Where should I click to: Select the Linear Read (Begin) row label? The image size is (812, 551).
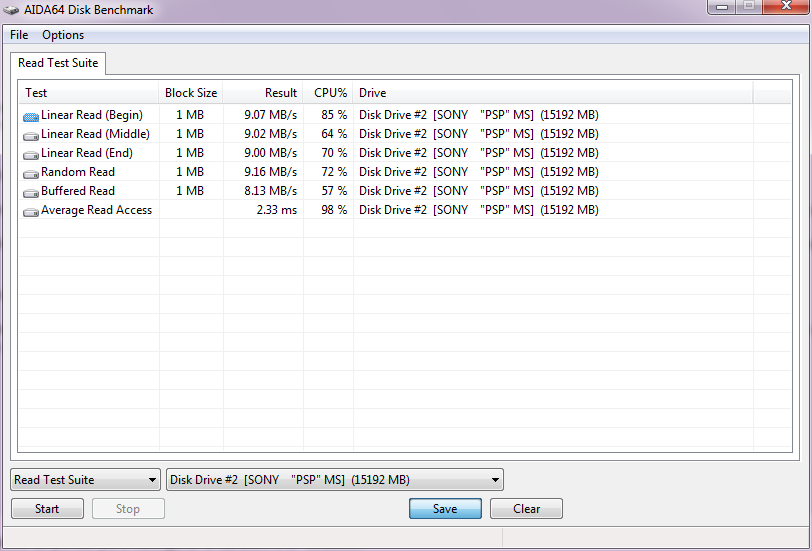(x=92, y=115)
